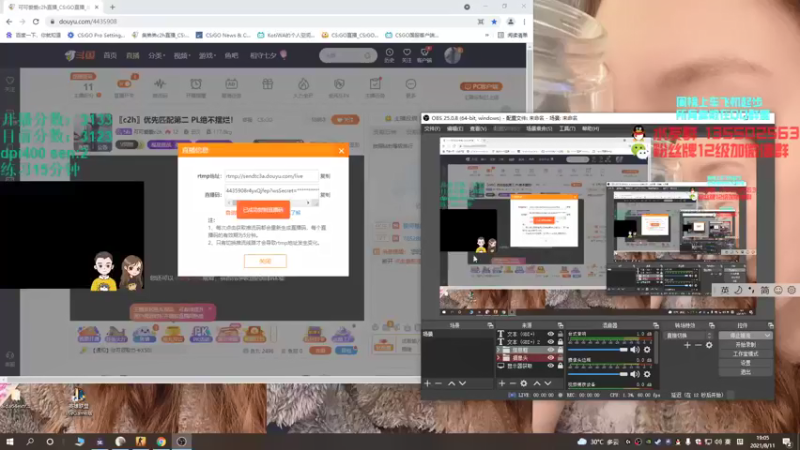This screenshot has width=800, height=450.
Task: Toggle lock on text (GDI+) 2 source
Action: (560, 342)
